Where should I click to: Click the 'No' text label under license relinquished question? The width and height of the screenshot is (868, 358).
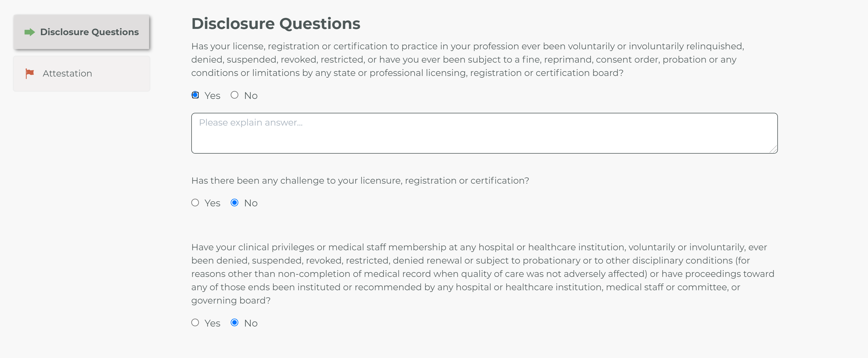tap(251, 96)
